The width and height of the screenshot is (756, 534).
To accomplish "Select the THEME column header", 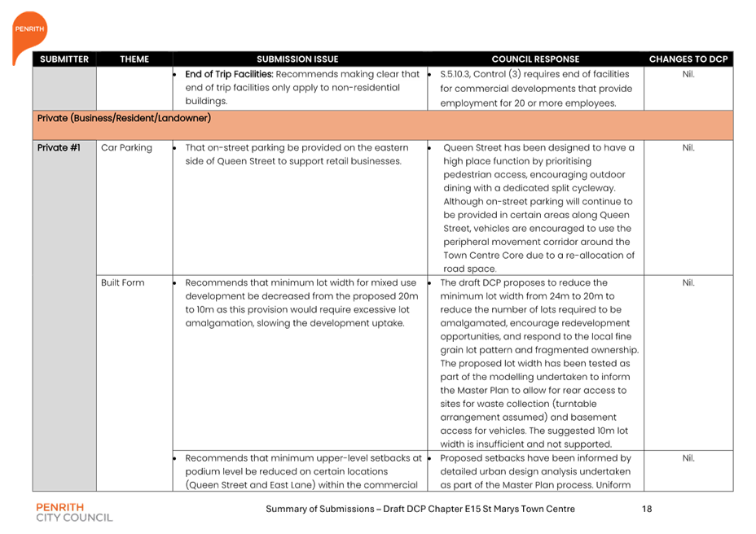I will pos(134,59).
